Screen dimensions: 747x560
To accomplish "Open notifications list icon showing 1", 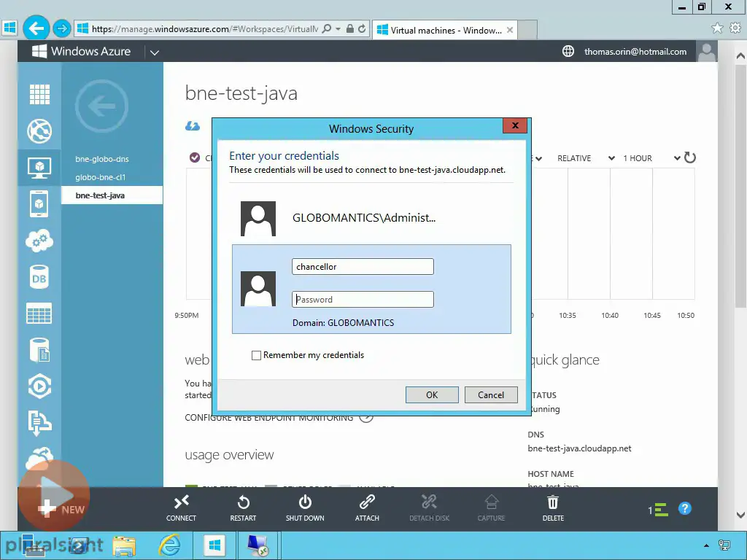I will pos(658,510).
